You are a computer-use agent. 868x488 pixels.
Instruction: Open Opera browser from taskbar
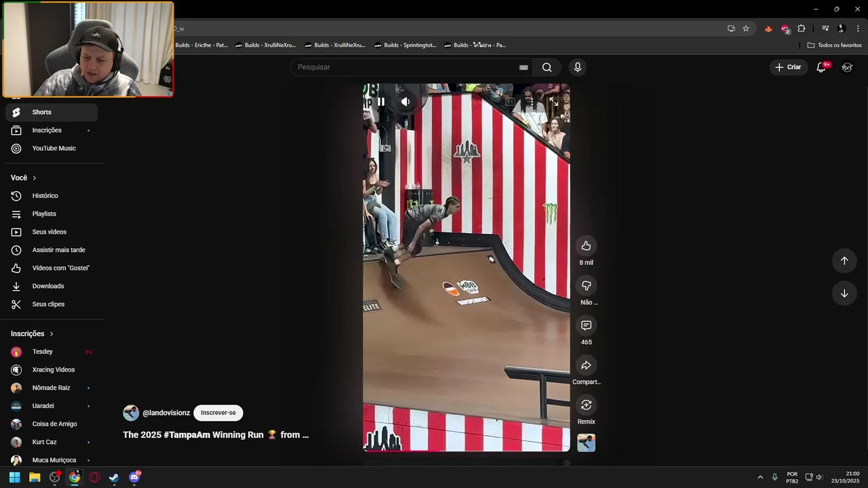pos(94,477)
